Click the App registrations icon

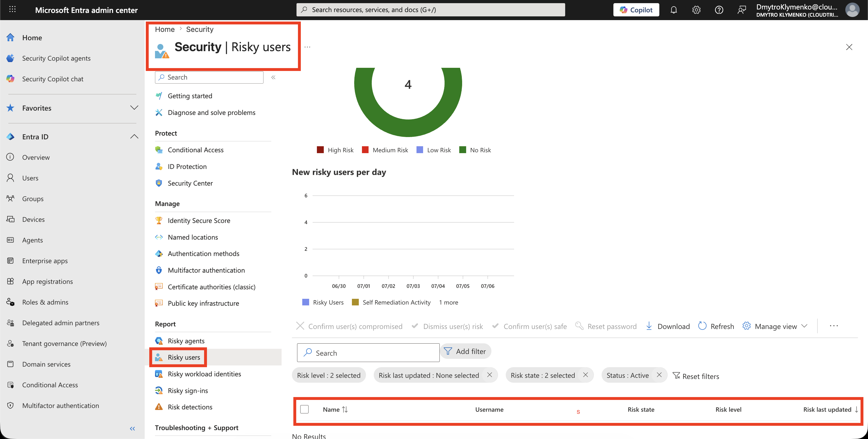[x=10, y=281]
